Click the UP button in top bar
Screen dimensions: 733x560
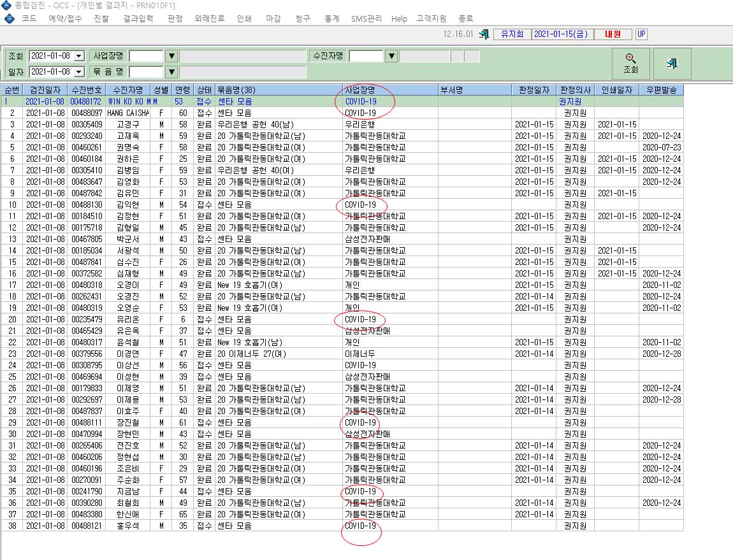click(641, 34)
